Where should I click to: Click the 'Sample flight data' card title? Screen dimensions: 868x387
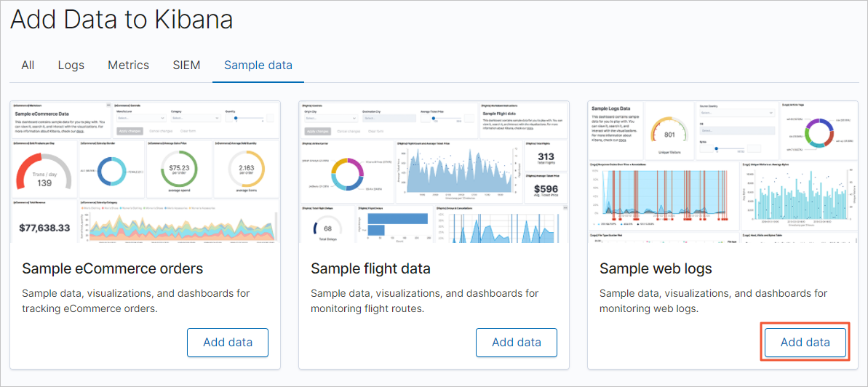(x=370, y=269)
